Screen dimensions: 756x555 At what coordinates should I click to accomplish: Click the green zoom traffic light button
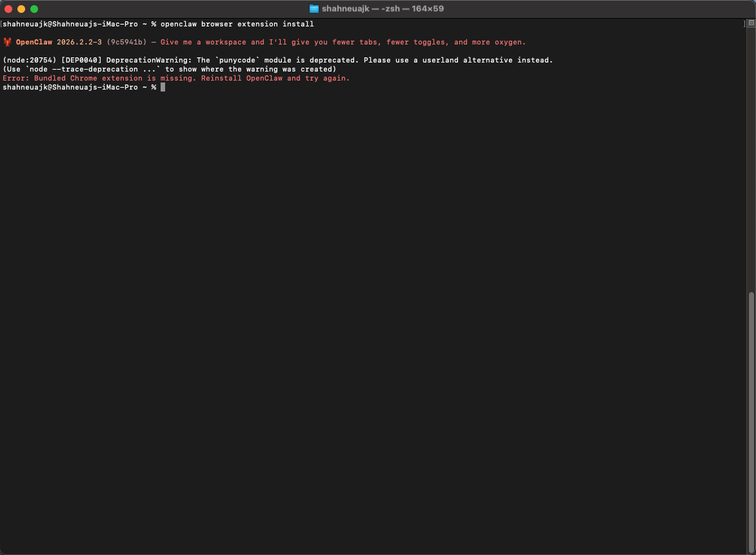[33, 9]
